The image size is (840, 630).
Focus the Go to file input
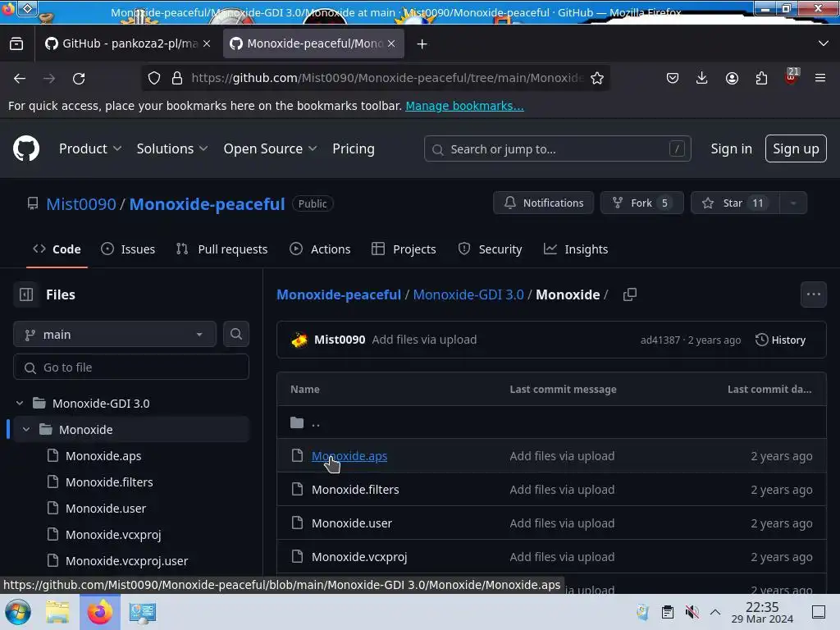131,367
